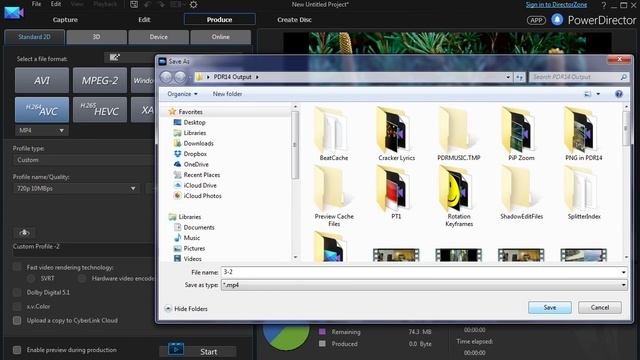
Task: Open the help question mark in title bar
Action: click(603, 5)
